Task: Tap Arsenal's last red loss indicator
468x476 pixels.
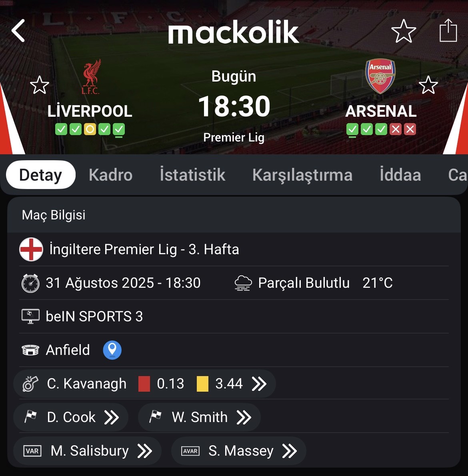Action: (410, 129)
